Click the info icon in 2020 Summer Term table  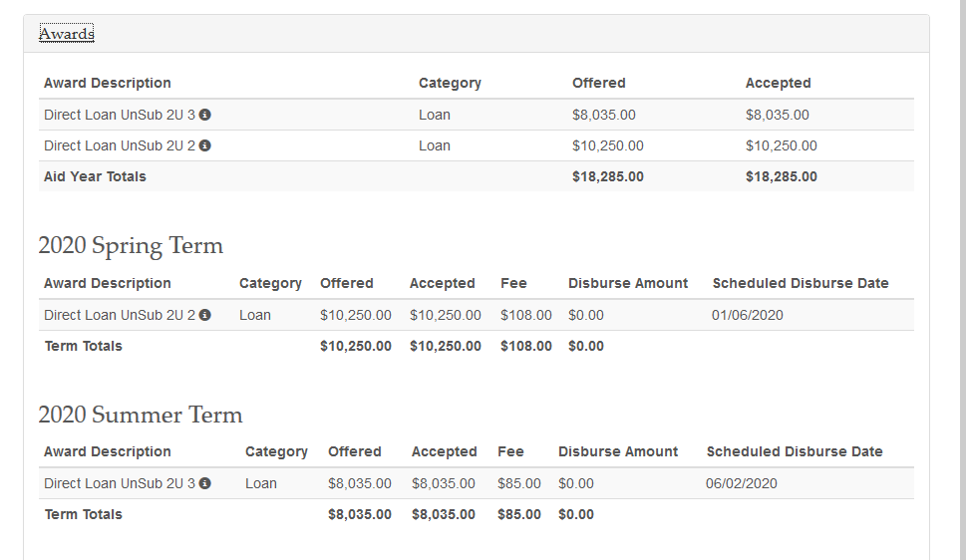tap(205, 483)
